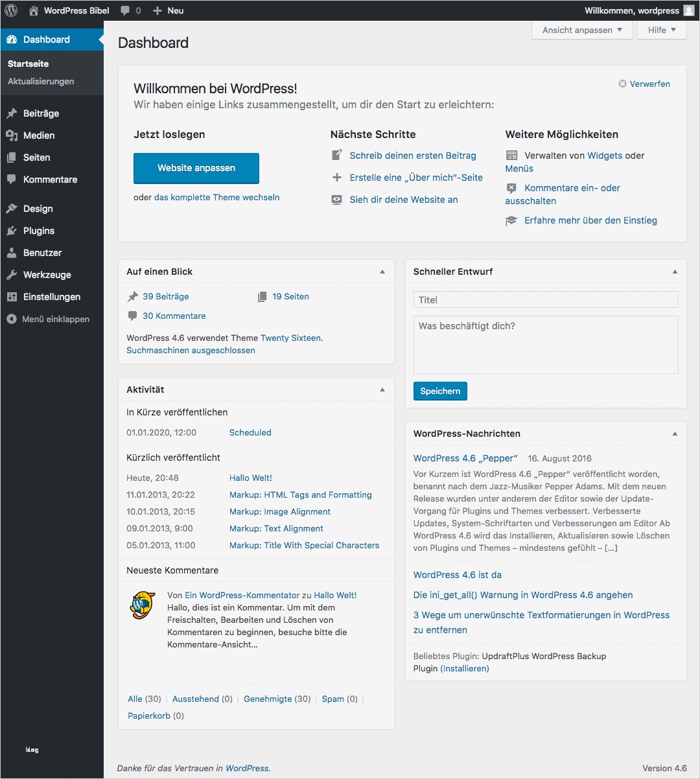This screenshot has height=779, width=700.
Task: Expand the Hilfe dropdown
Action: pos(661,30)
